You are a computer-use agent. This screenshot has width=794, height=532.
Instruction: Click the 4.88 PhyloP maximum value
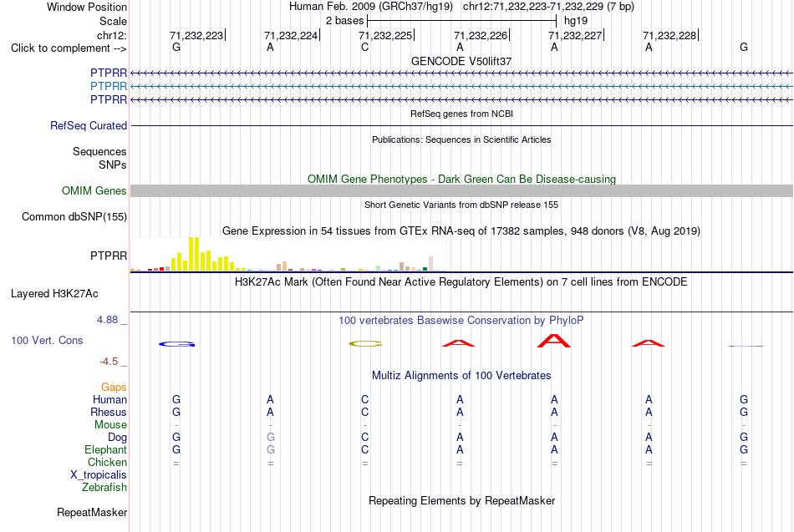107,320
